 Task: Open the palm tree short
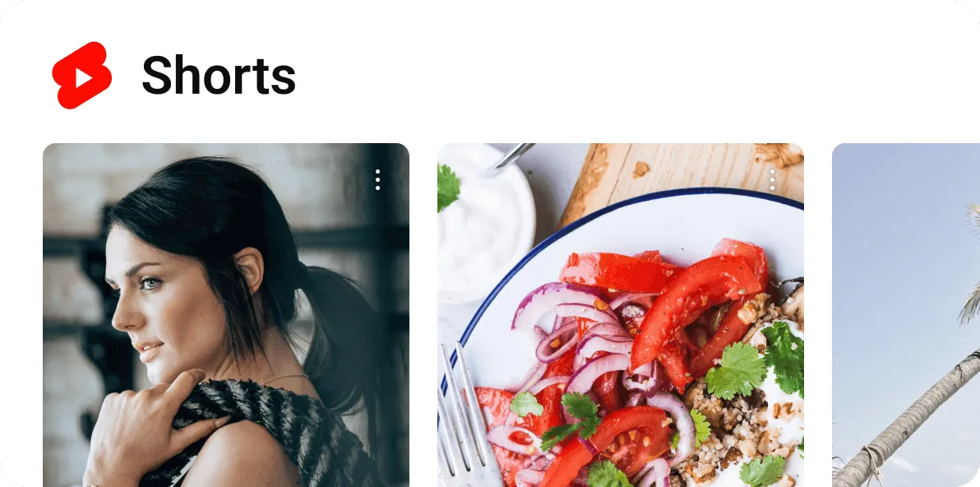point(906,315)
